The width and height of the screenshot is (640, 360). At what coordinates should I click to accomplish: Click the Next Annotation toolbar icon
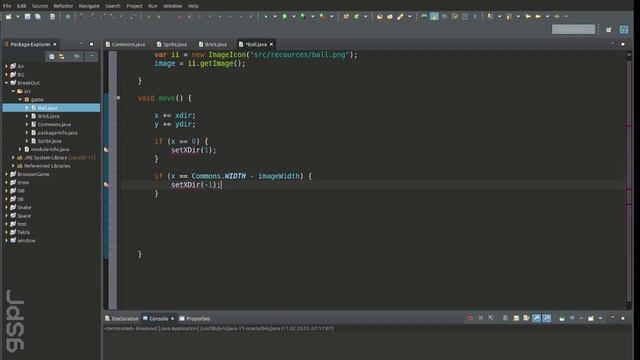(x=490, y=17)
